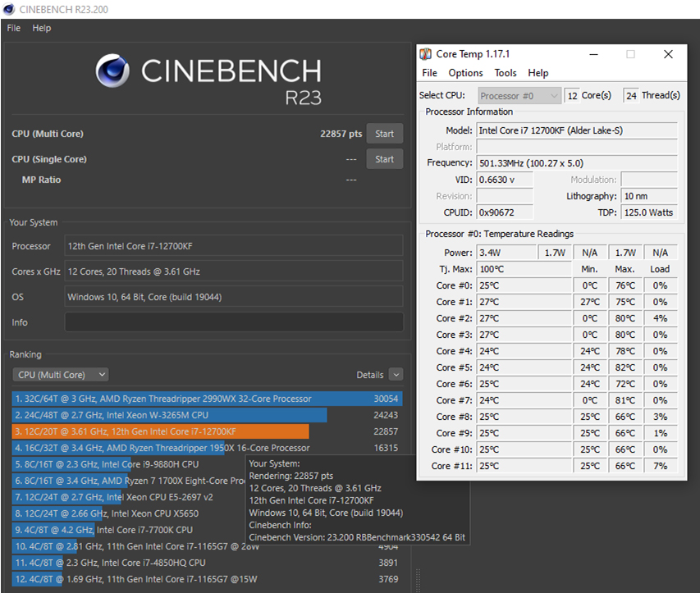
Task: Click the Core Temp app icon in title bar
Action: click(x=426, y=54)
